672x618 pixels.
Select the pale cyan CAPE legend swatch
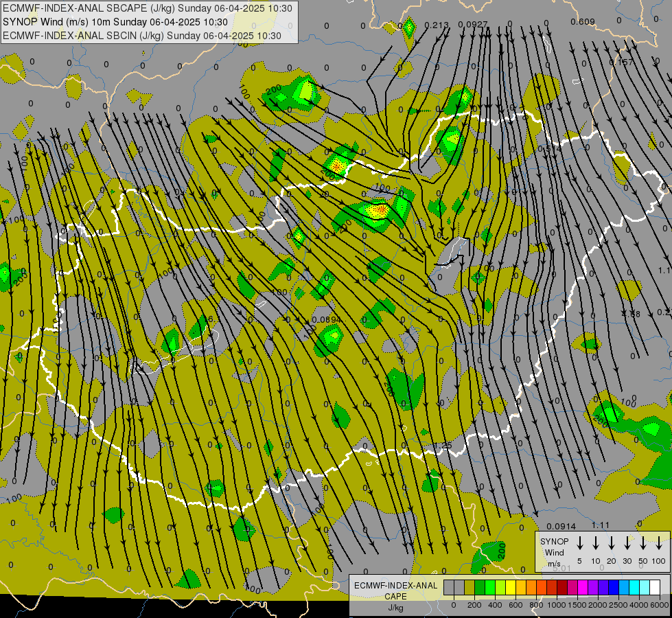point(644,587)
